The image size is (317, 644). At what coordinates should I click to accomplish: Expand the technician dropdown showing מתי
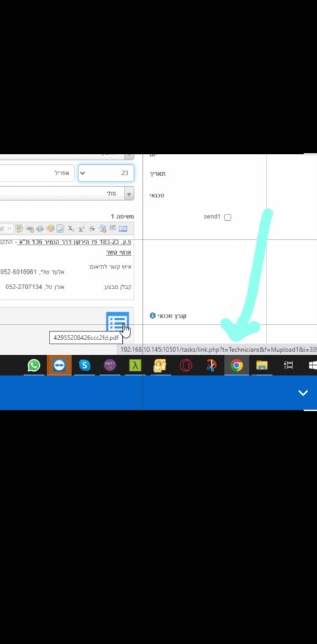[67, 193]
